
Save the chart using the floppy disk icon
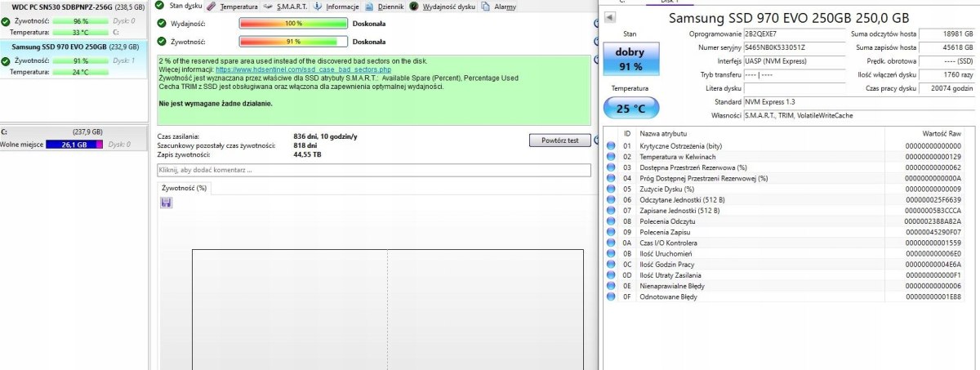[167, 203]
